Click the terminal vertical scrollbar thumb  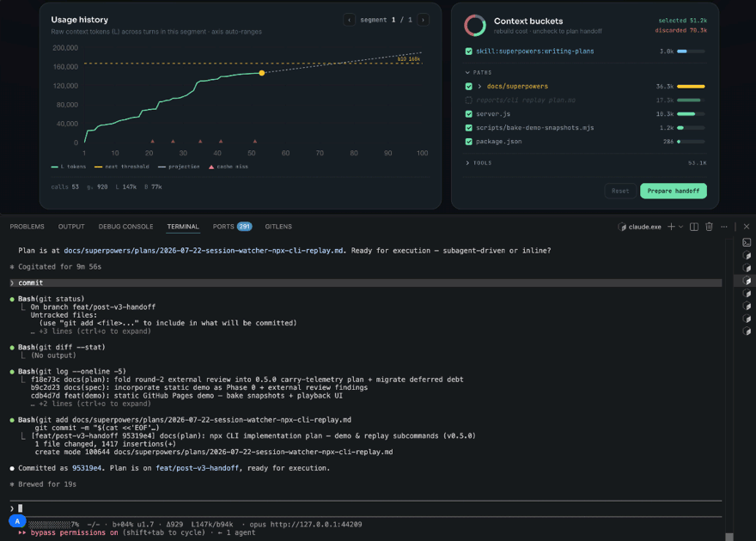(x=729, y=537)
